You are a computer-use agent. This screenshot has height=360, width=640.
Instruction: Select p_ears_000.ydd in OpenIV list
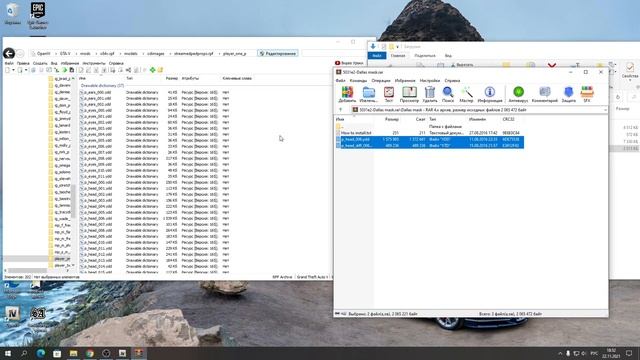click(96, 92)
